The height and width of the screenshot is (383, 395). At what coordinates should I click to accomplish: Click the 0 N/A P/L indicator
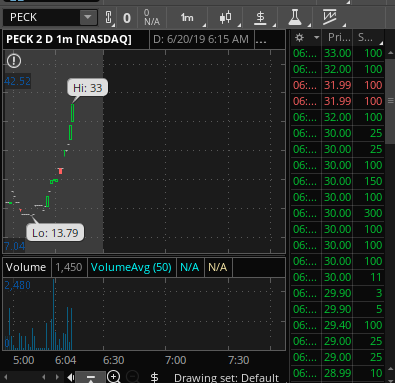152,18
